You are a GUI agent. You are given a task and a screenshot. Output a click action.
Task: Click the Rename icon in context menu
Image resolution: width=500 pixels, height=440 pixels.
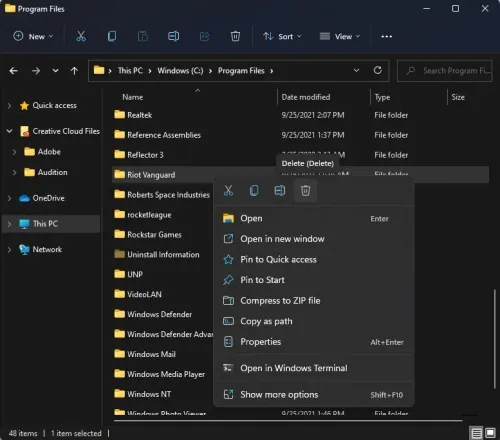point(280,191)
